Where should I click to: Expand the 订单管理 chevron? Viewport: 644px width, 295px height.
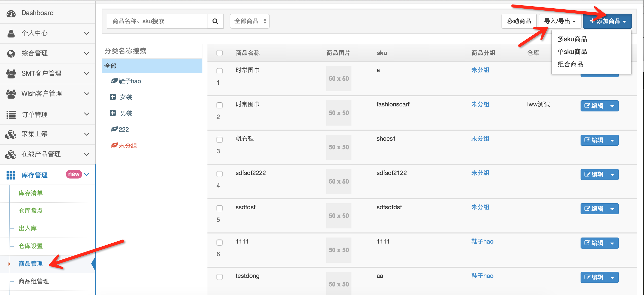click(87, 114)
